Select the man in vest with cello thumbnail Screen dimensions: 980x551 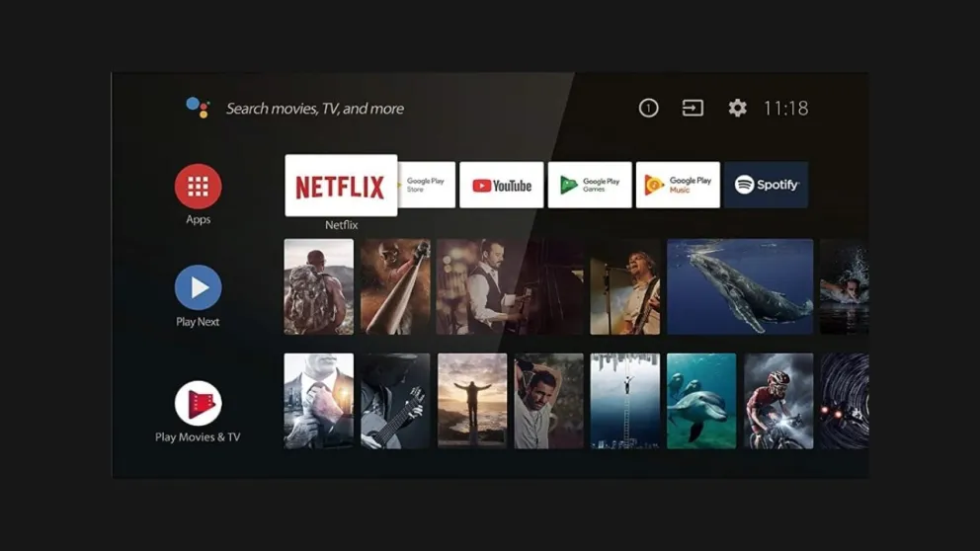510,286
